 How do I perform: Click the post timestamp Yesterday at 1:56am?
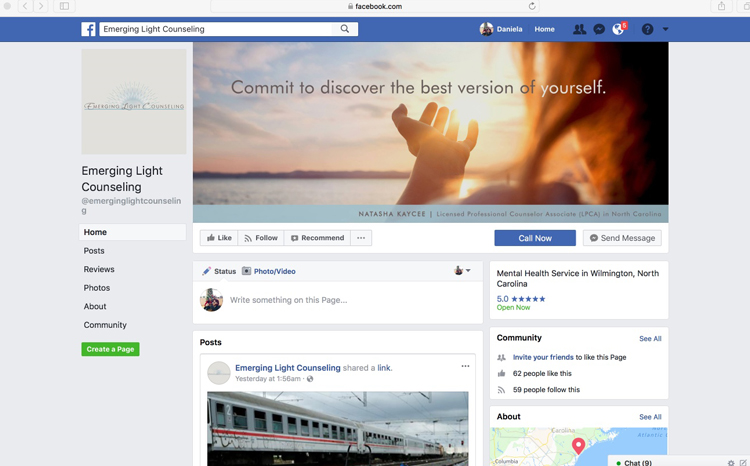click(268, 379)
